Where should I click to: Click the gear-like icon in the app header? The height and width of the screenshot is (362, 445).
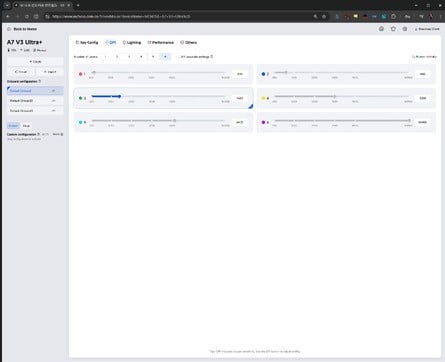[405, 29]
